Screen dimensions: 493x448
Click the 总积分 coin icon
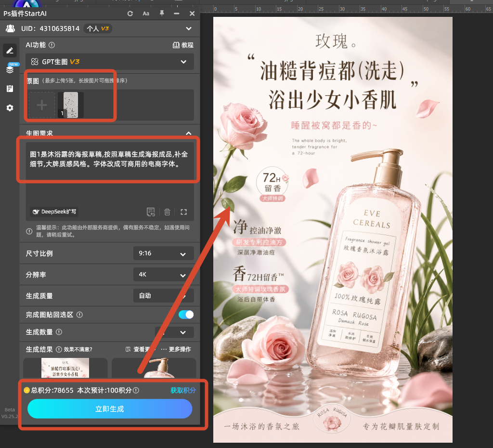27,390
